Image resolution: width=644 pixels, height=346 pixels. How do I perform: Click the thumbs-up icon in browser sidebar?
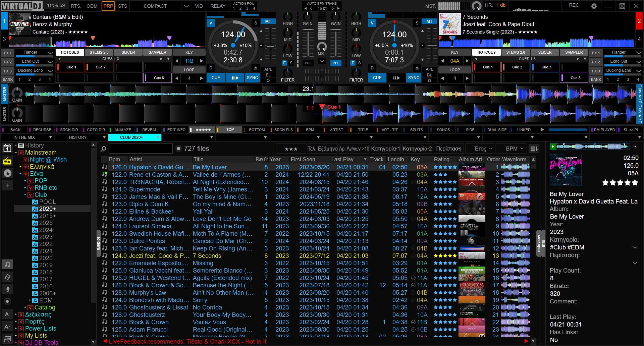pos(7,173)
